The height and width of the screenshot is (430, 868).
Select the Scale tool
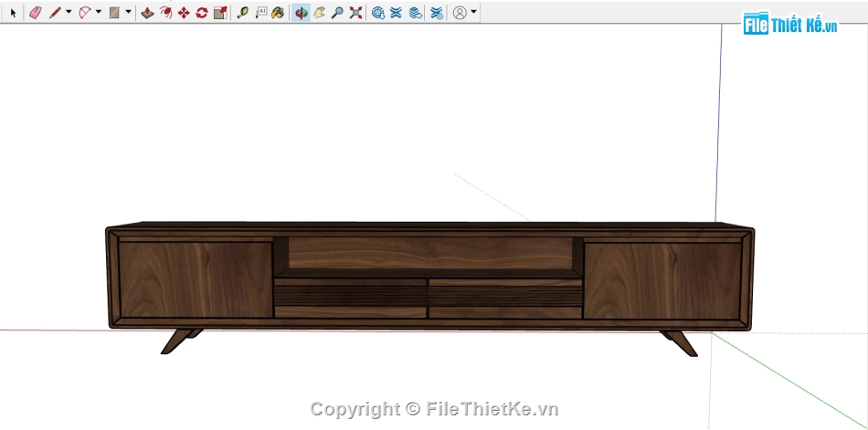click(x=220, y=13)
